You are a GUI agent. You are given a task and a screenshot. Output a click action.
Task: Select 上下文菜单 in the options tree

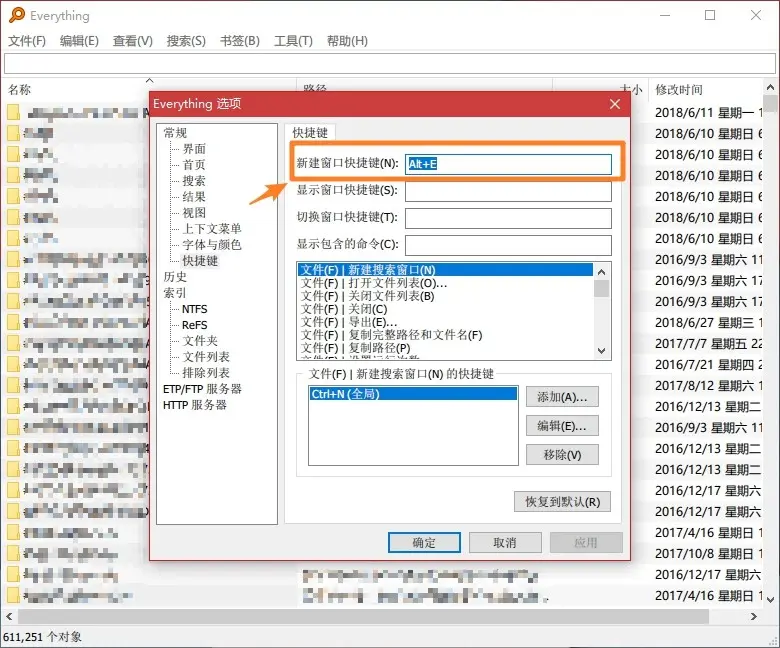coord(212,229)
